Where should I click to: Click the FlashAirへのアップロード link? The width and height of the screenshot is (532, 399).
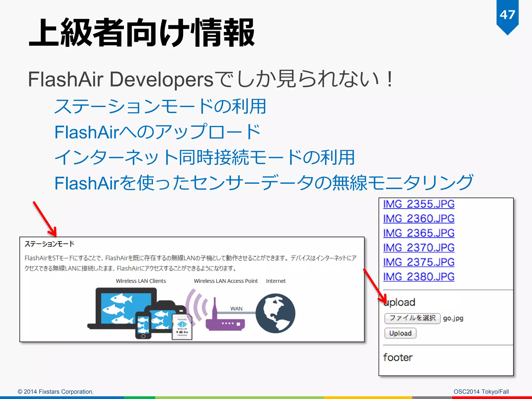pyautogui.click(x=157, y=132)
